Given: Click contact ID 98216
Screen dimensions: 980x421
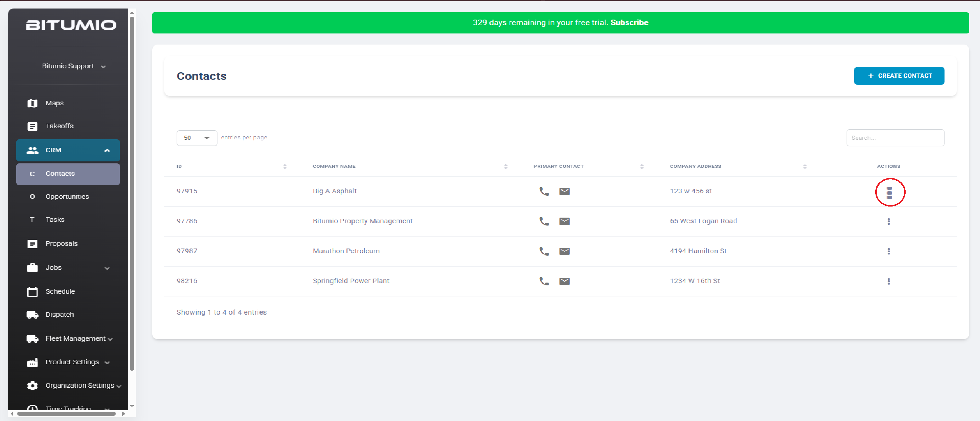Looking at the screenshot, I should pos(187,281).
